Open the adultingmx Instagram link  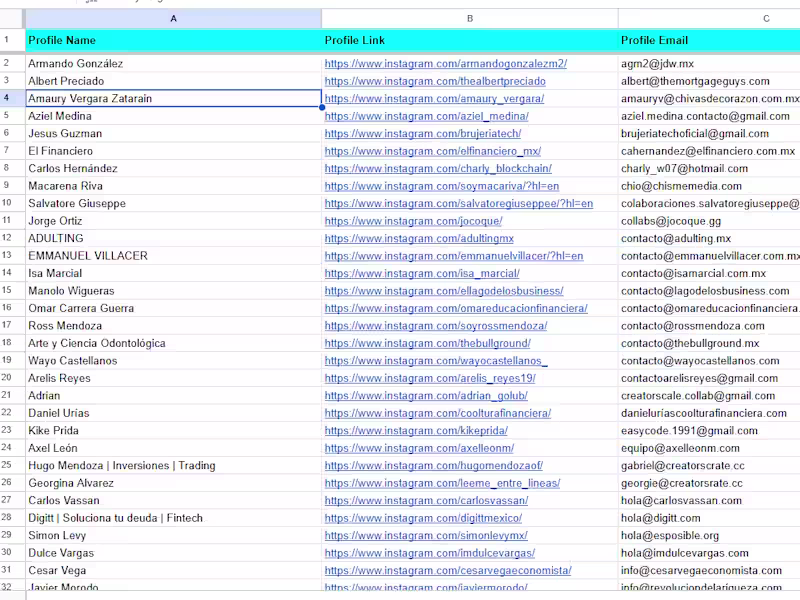pyautogui.click(x=419, y=238)
